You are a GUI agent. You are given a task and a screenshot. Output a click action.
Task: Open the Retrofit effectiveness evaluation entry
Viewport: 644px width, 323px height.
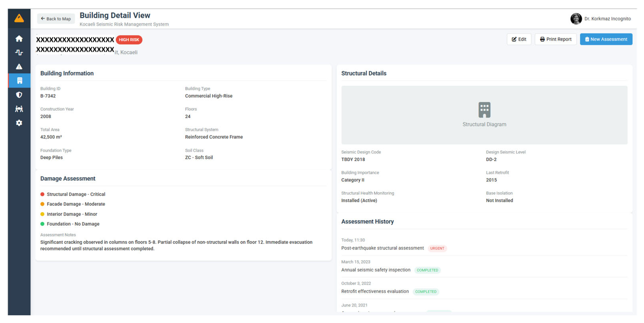click(375, 291)
